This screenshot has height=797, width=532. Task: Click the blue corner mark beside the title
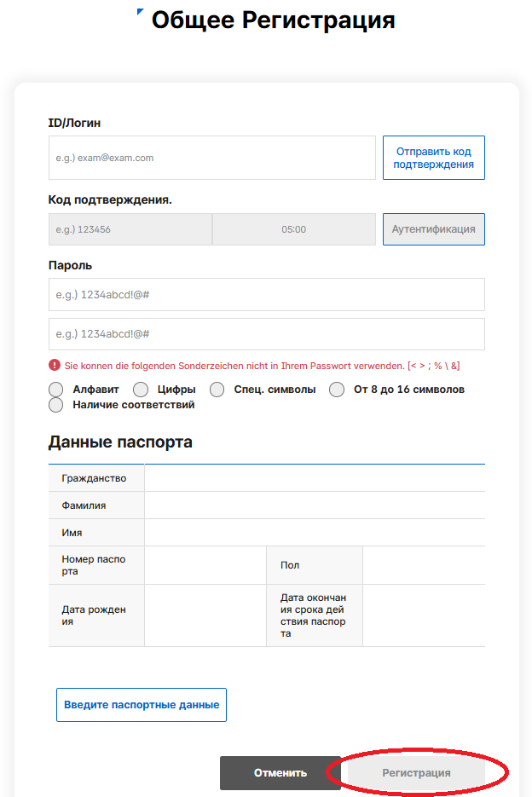pyautogui.click(x=141, y=12)
